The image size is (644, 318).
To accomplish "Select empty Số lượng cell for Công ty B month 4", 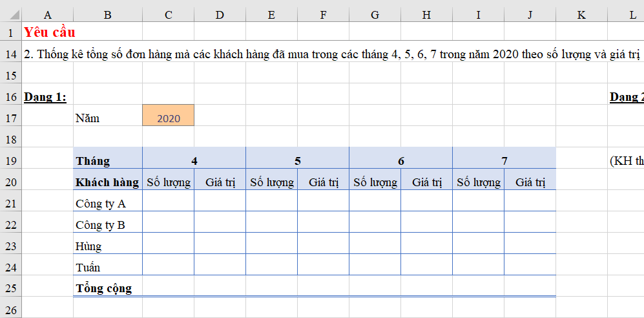I will click(169, 222).
